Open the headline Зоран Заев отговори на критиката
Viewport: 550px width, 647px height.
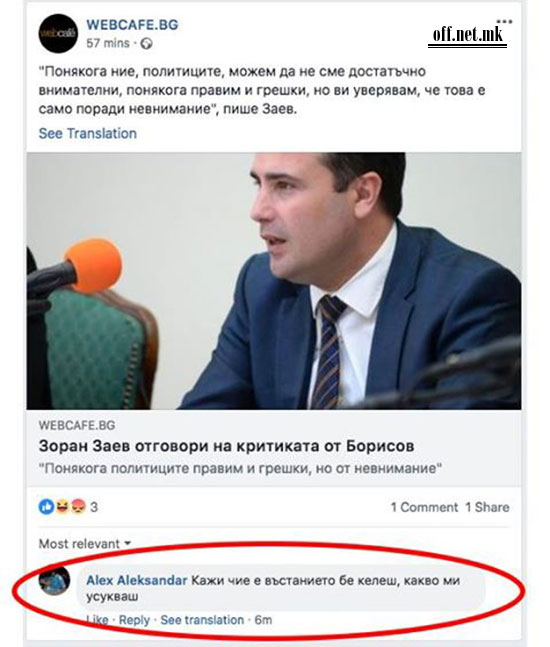point(227,446)
